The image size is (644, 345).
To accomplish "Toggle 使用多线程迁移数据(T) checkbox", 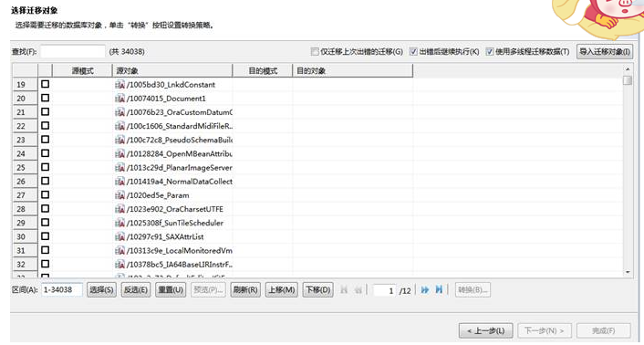I will pos(490,51).
